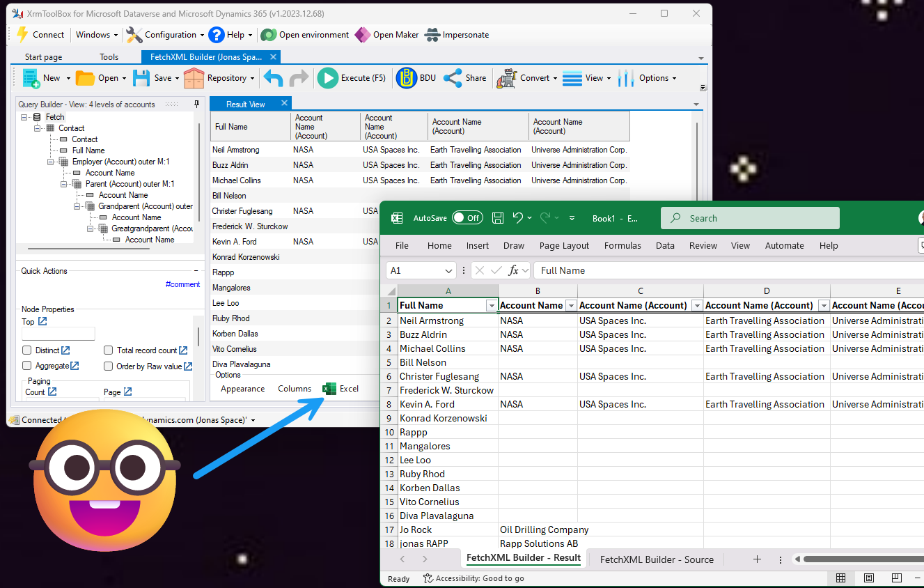
Task: Expand the Excel Name Box dropdown
Action: (448, 270)
